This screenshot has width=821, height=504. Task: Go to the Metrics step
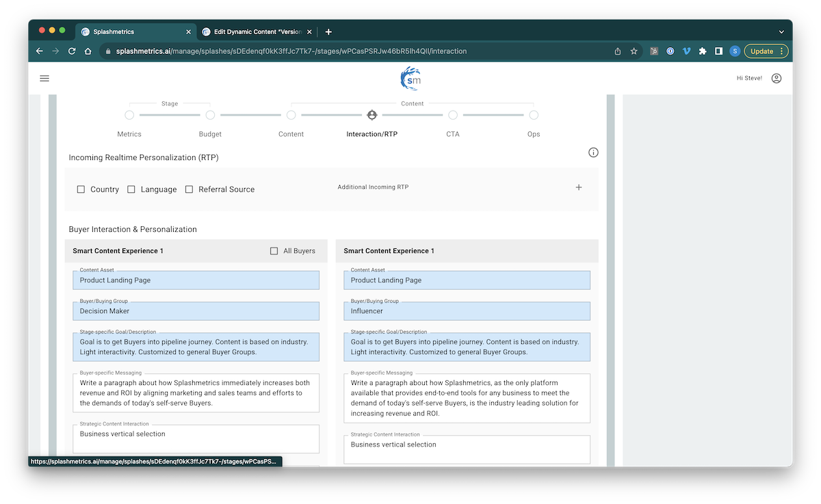click(129, 116)
